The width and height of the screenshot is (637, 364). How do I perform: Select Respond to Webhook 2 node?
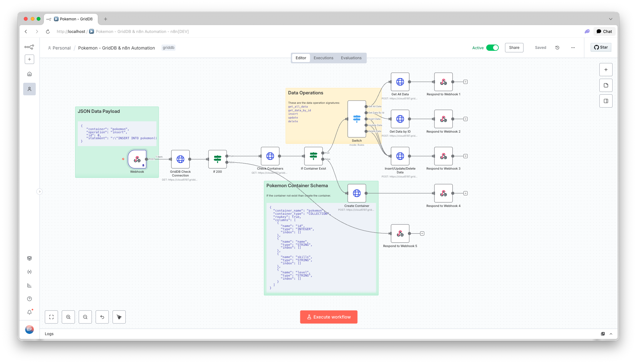tap(443, 119)
